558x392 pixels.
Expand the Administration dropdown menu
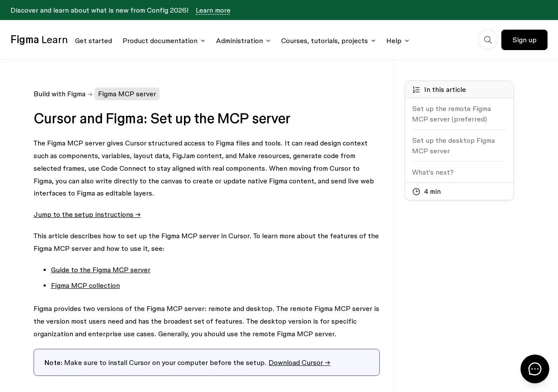coord(243,41)
